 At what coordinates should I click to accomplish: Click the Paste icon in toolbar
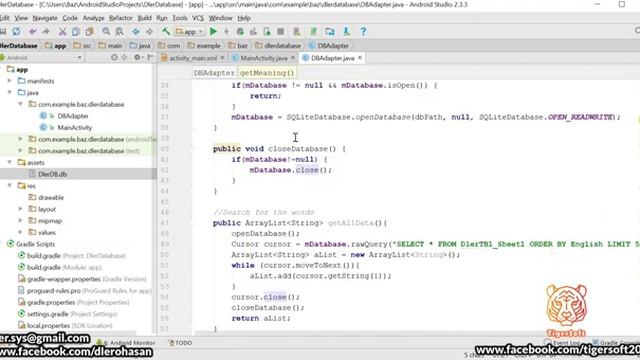(x=89, y=31)
